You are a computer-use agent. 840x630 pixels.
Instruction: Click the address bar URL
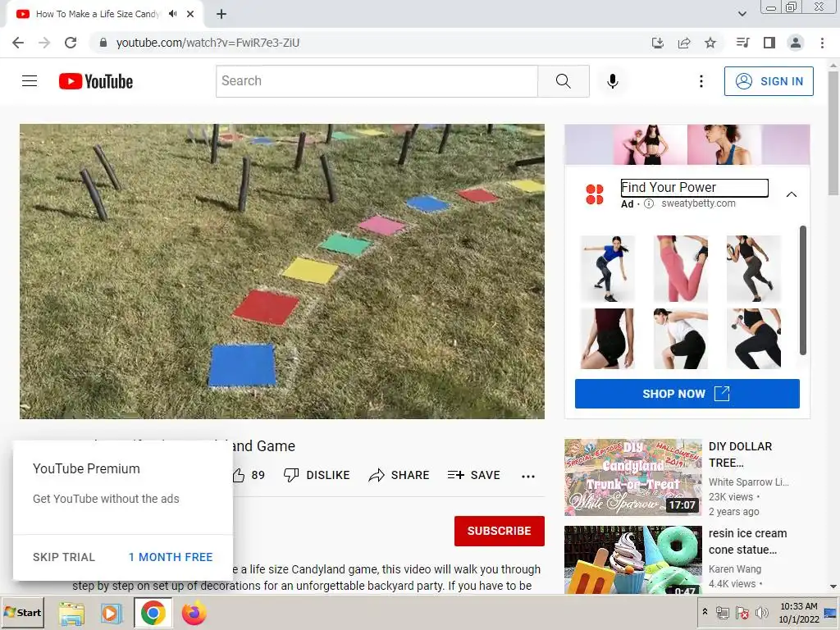pos(208,43)
